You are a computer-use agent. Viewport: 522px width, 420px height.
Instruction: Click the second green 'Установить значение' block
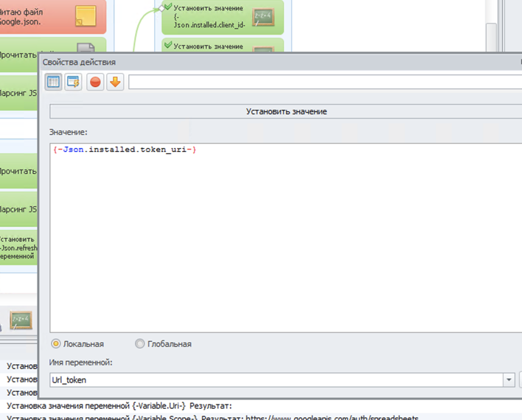(223, 45)
